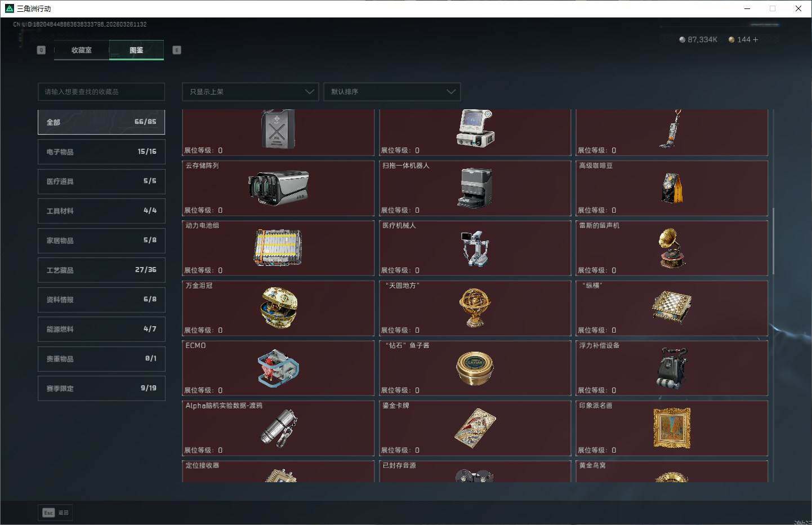Screen dimensions: 812x525
Task: Focus the collectible search input field
Action: [x=101, y=92]
